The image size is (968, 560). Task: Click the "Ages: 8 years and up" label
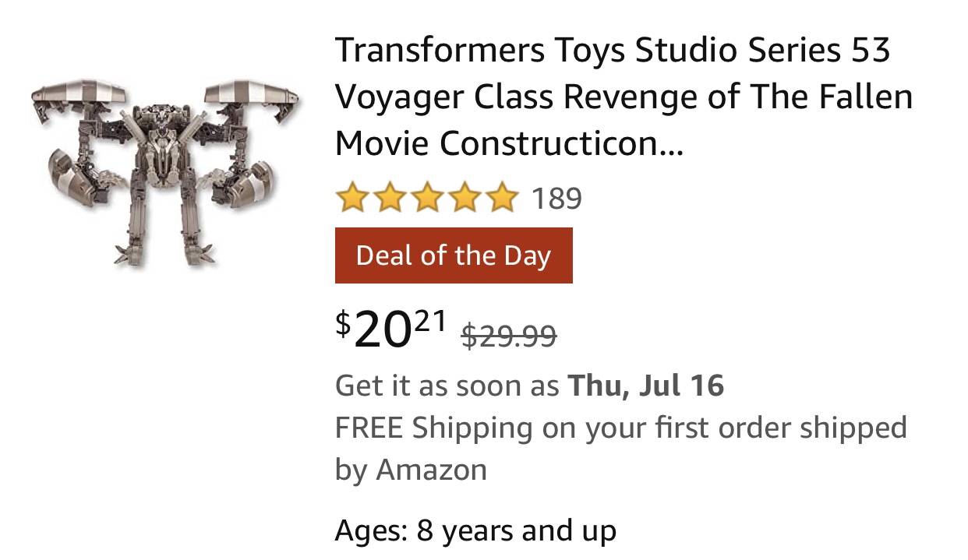pyautogui.click(x=475, y=530)
